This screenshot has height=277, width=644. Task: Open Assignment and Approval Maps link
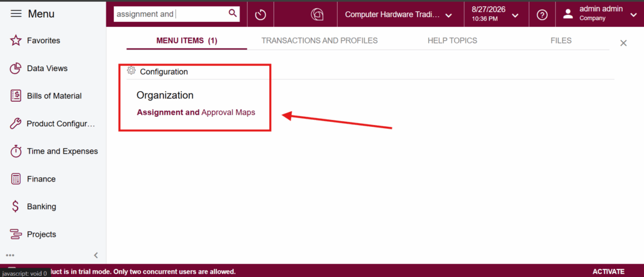click(x=196, y=112)
